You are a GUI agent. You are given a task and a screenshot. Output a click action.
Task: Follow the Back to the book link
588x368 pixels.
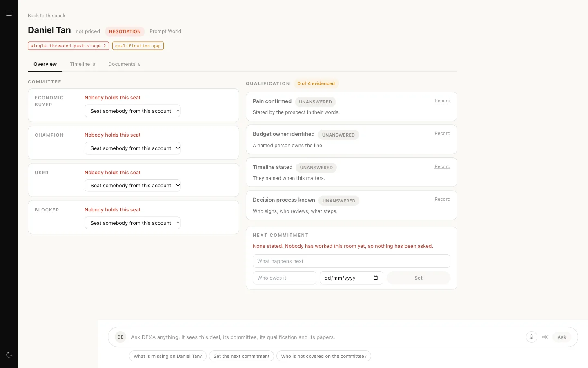pos(47,16)
